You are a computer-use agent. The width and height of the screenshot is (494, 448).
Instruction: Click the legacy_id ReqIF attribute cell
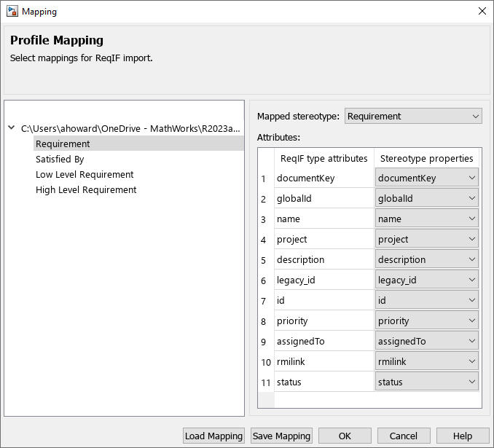click(324, 280)
